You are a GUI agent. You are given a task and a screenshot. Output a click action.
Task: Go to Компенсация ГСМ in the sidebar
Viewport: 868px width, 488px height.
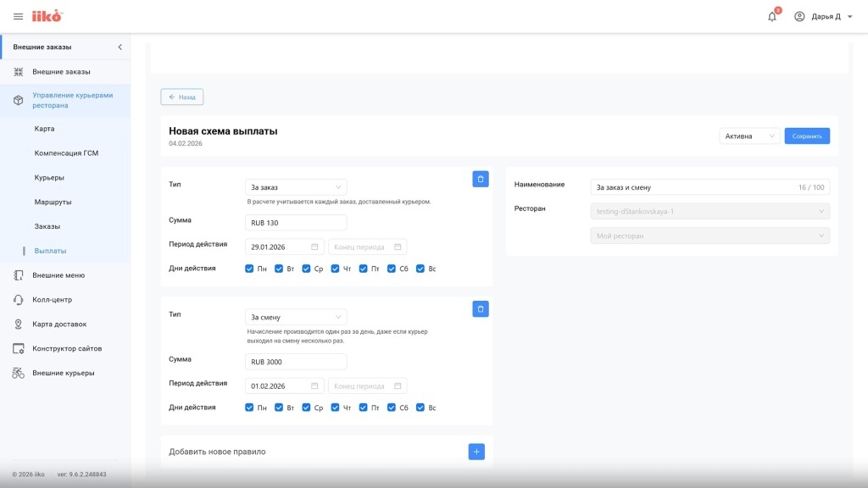click(66, 153)
